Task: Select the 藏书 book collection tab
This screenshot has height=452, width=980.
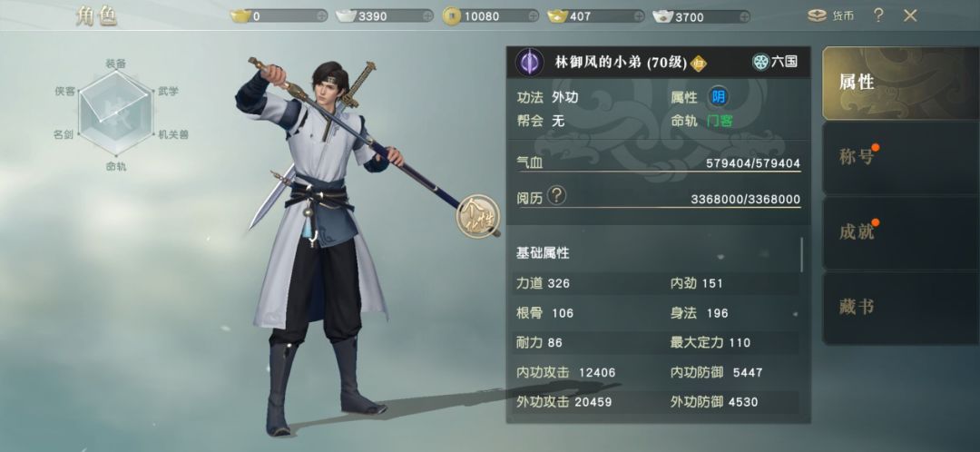Action: pos(900,308)
